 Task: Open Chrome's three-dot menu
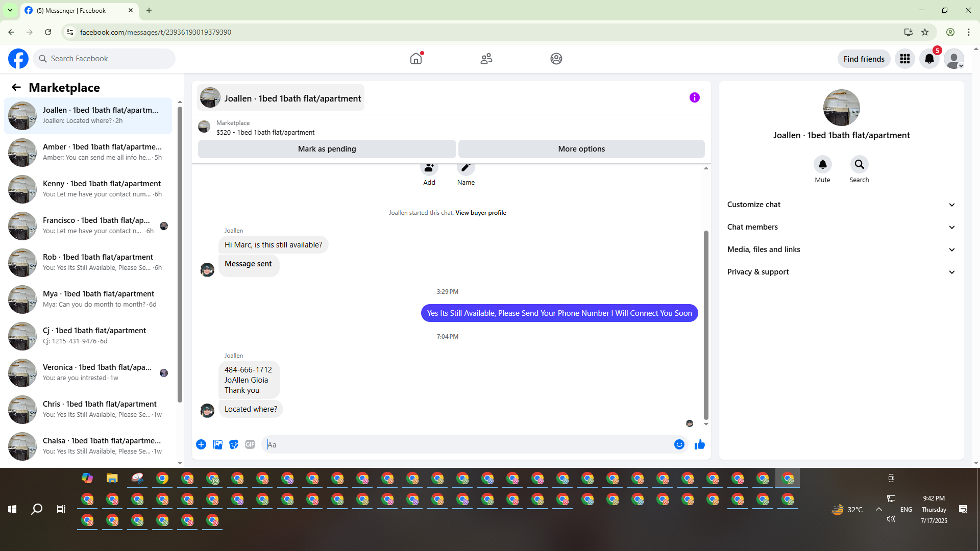[969, 32]
